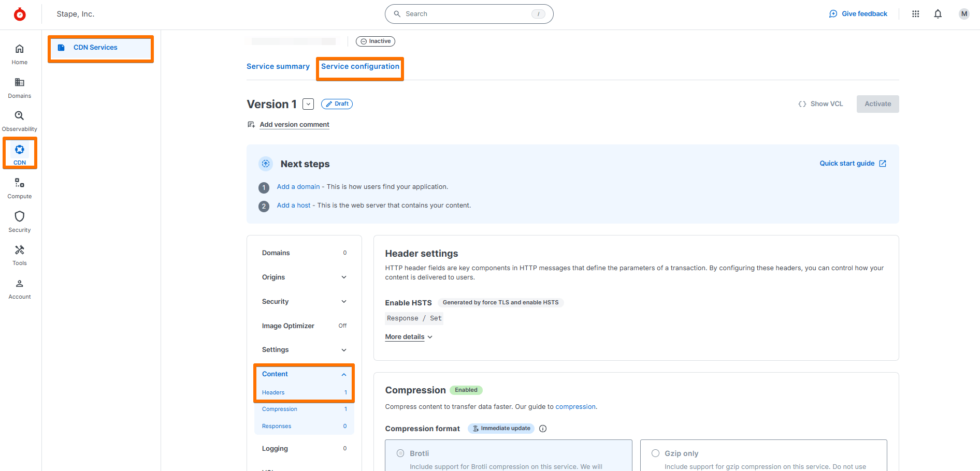The image size is (980, 471).
Task: Open the Version 1 dropdown
Action: (x=308, y=104)
